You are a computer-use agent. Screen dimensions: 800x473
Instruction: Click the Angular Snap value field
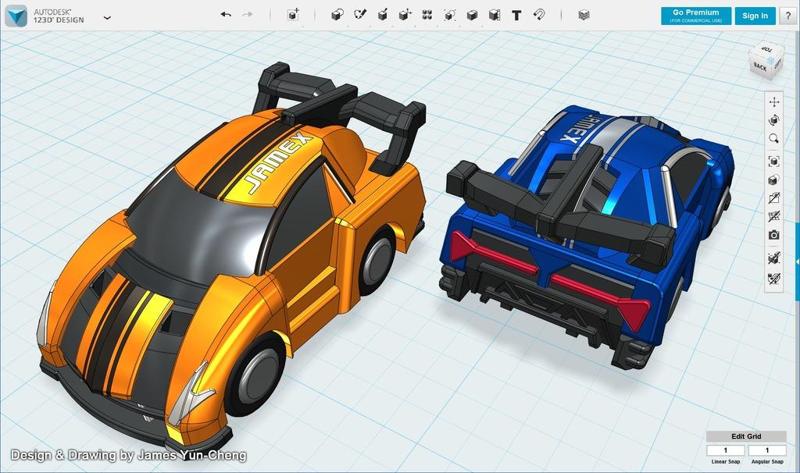[x=767, y=451]
